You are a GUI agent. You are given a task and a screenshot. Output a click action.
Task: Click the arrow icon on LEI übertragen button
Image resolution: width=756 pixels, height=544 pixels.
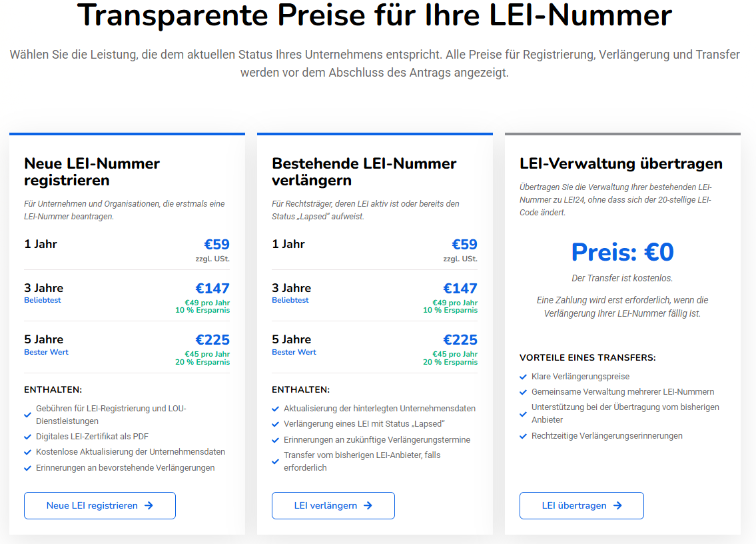coord(617,505)
